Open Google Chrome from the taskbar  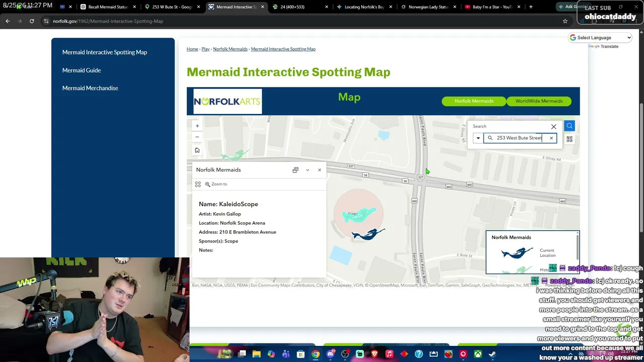pos(315,354)
